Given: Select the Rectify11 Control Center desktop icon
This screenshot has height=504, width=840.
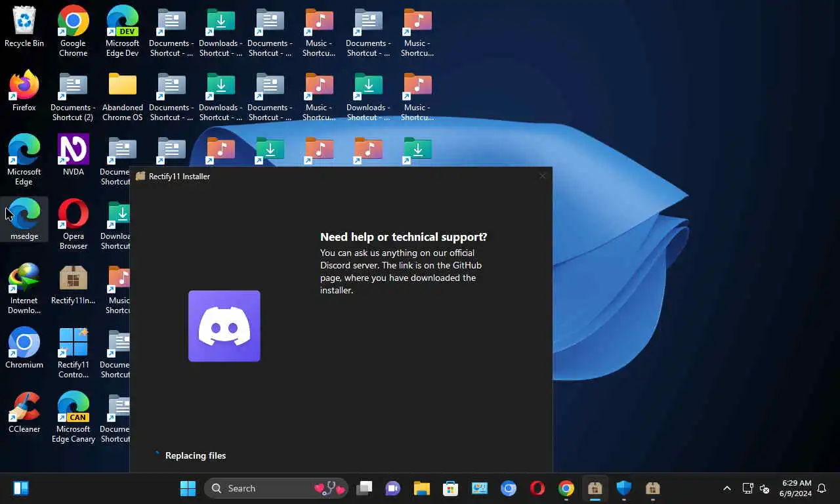Looking at the screenshot, I should coord(73,353).
